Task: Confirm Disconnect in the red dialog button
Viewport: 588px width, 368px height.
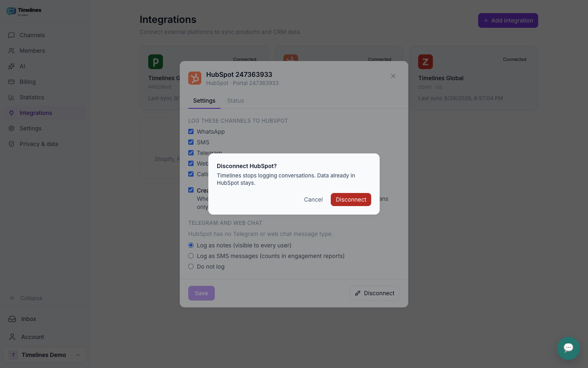Action: click(x=351, y=200)
